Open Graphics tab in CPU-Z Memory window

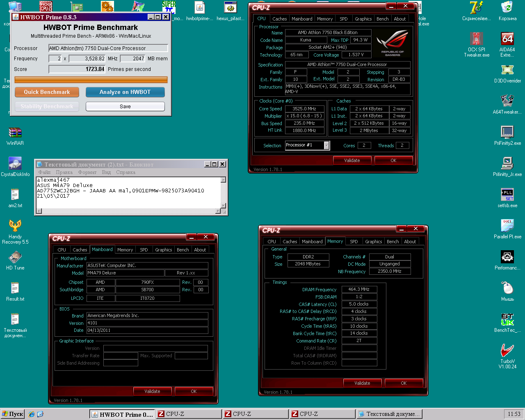(374, 242)
